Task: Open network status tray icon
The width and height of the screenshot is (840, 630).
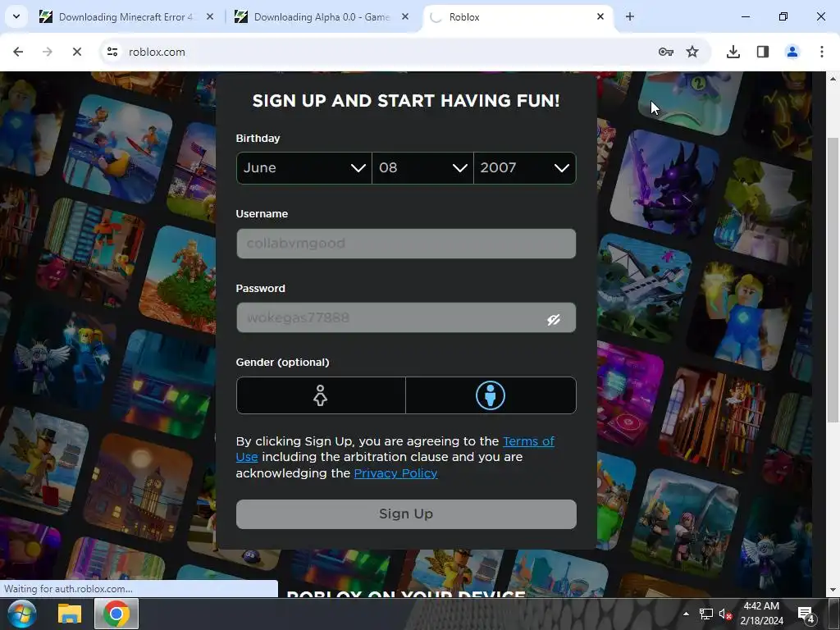Action: pos(706,614)
